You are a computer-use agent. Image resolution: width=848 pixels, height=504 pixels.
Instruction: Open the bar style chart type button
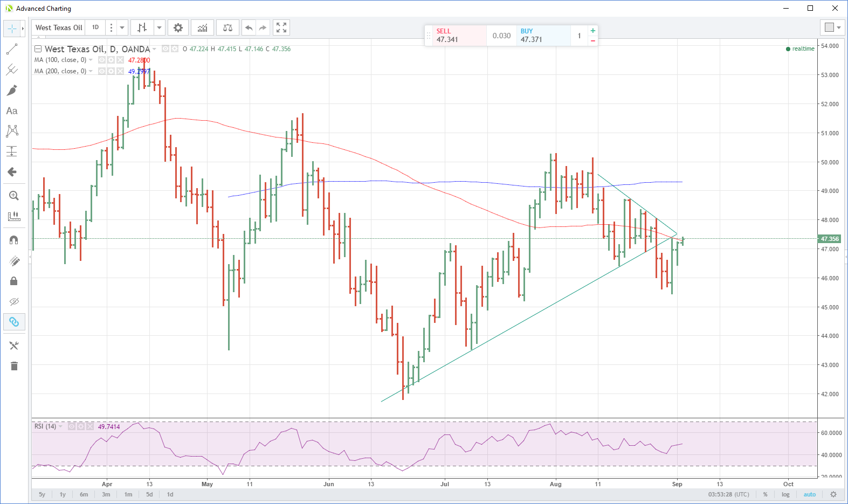point(142,27)
